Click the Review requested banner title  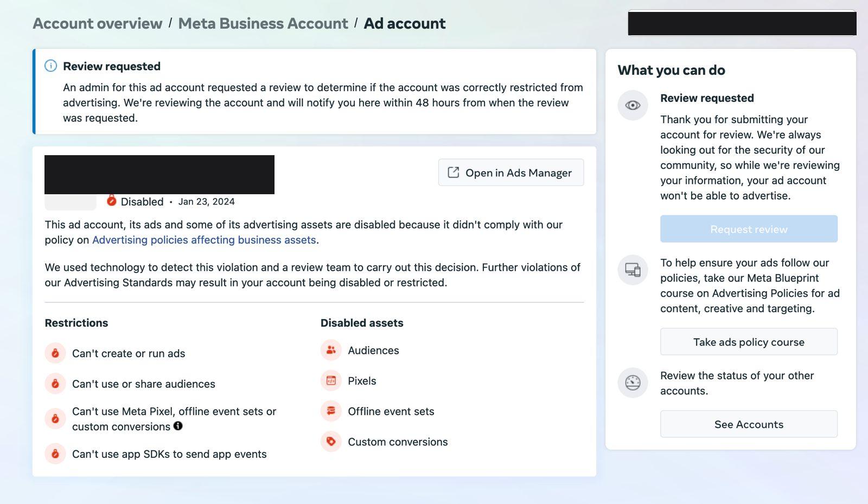(x=112, y=66)
